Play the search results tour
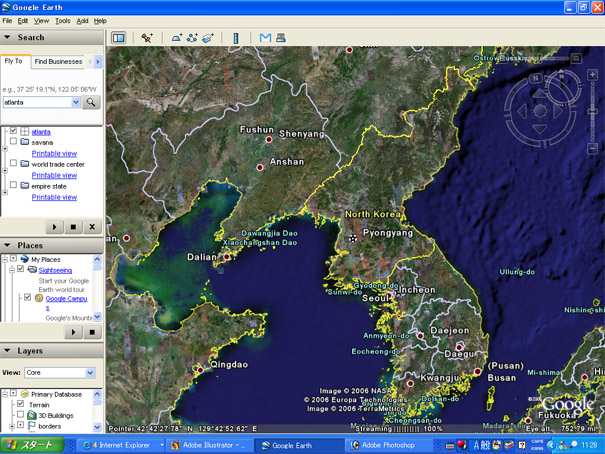 (54, 227)
